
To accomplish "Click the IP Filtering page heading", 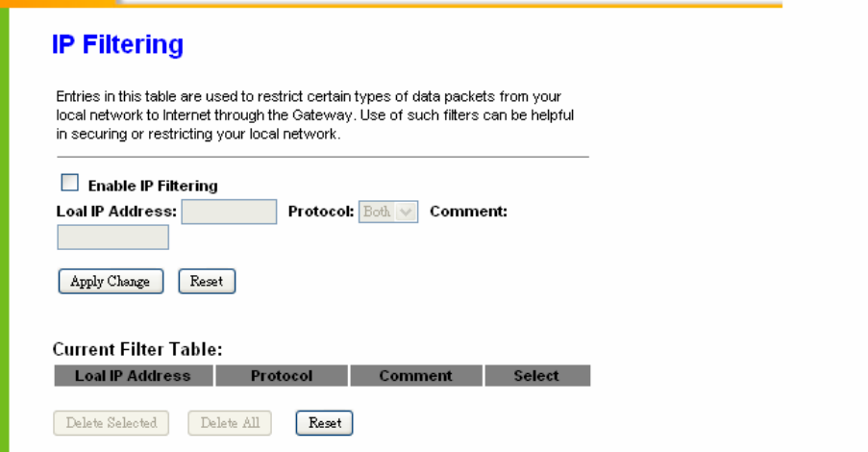I will tap(117, 44).
